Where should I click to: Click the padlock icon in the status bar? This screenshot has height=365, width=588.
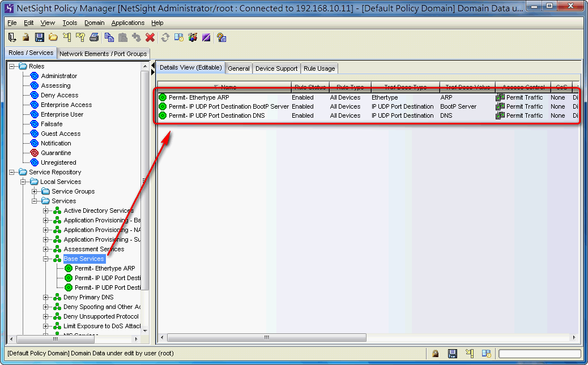(436, 353)
